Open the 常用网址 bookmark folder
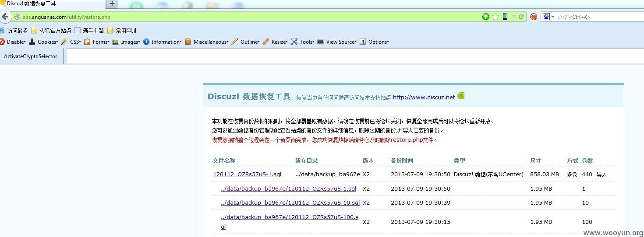Screen dimensions: 644x237 click(x=122, y=31)
